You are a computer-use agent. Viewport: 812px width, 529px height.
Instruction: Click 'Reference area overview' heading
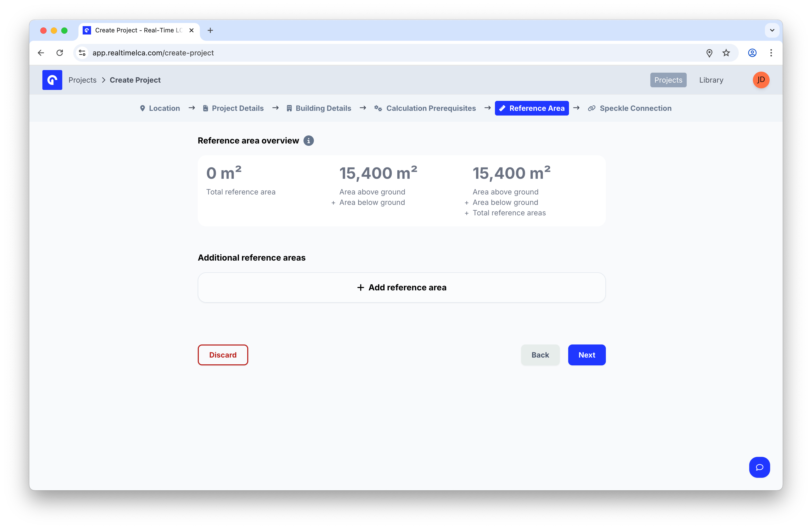248,141
